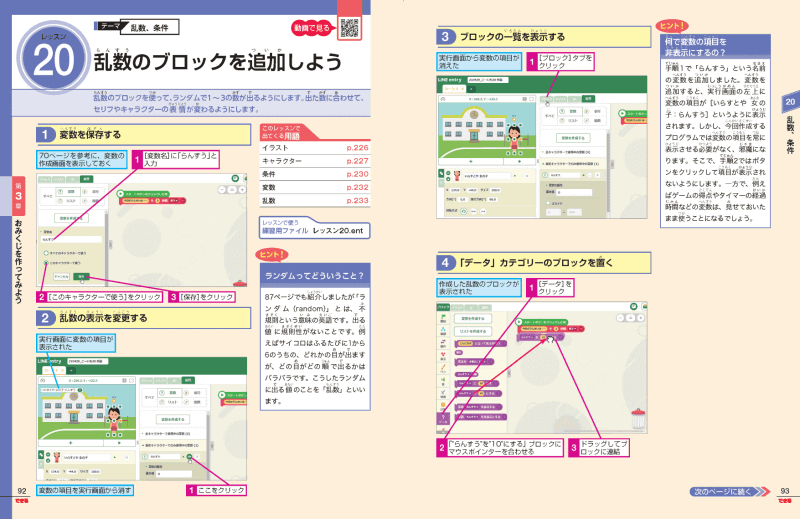
Task: Click リストを作成する button in step 4
Action: 472,331
